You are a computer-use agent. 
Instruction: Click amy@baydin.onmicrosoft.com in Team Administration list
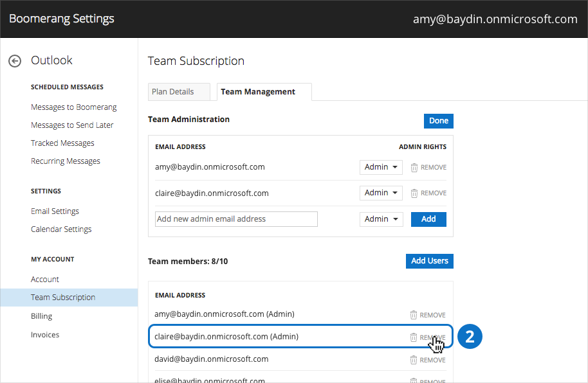(x=210, y=167)
